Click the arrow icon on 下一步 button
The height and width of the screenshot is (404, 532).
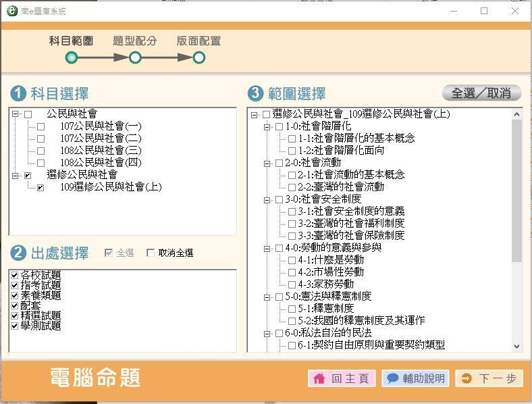point(467,378)
